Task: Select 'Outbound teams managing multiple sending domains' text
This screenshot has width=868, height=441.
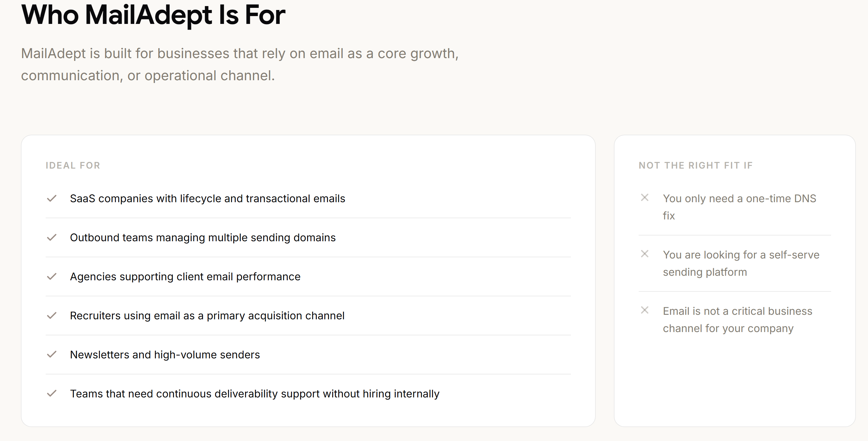Action: tap(202, 238)
